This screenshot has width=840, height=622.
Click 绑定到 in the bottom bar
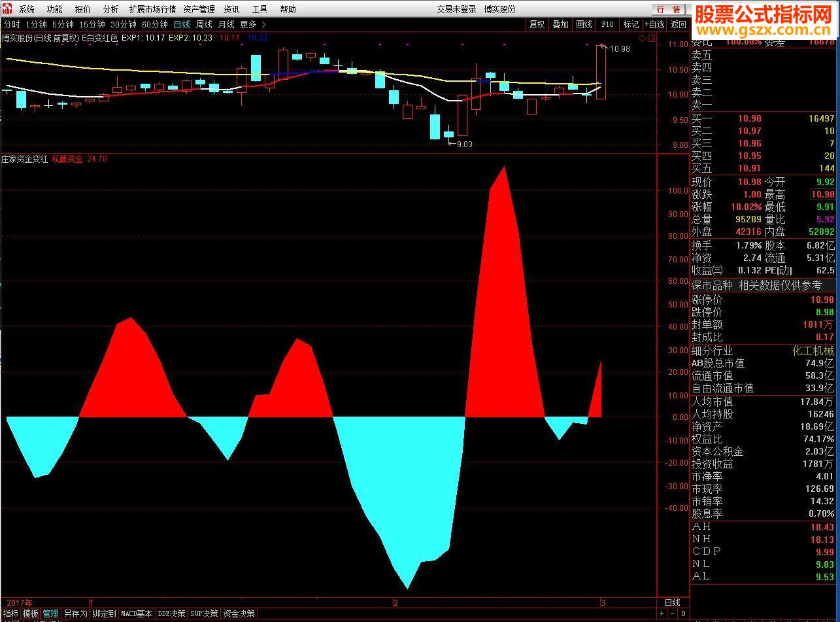(104, 613)
